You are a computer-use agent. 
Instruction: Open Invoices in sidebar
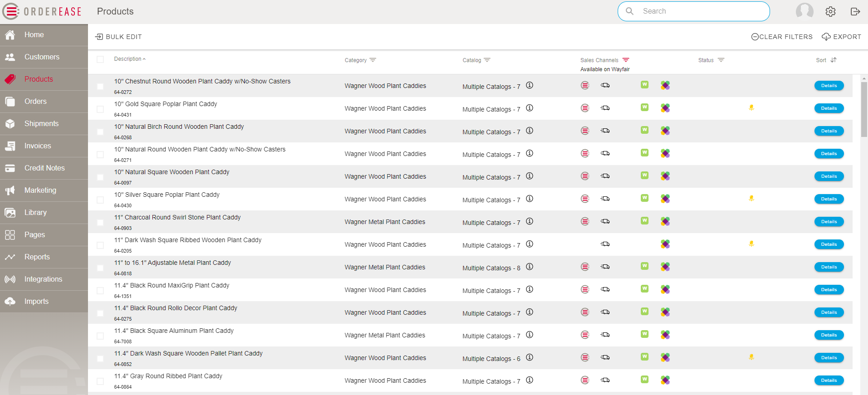[x=44, y=146]
